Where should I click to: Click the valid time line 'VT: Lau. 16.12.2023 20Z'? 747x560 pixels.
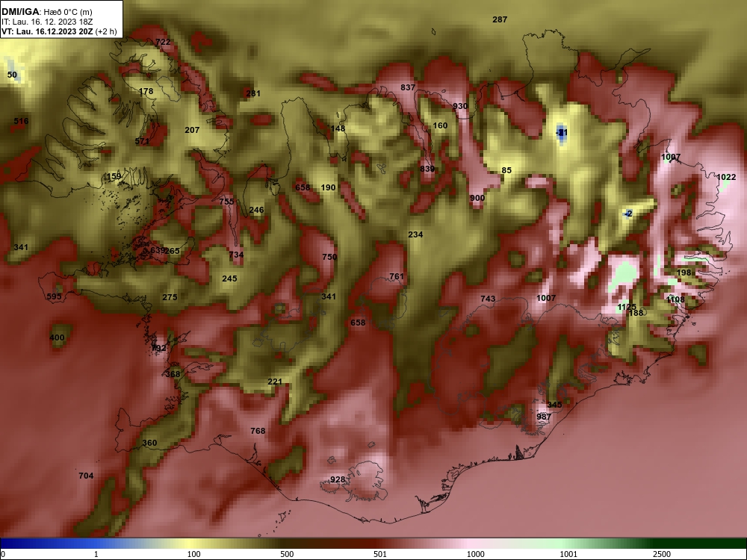pos(48,31)
